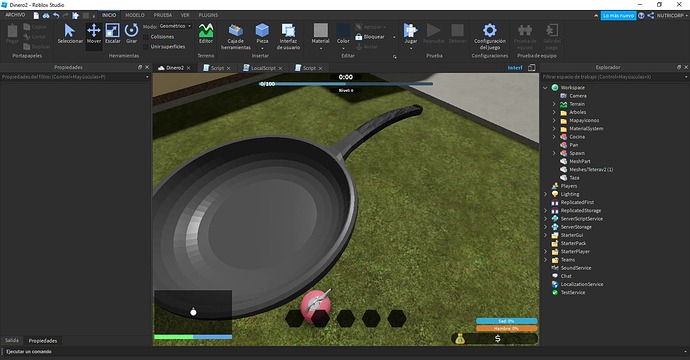Viewport: 690px width, 360px height.
Task: Toggle the device emulator icon next to Interf
Action: [x=532, y=68]
